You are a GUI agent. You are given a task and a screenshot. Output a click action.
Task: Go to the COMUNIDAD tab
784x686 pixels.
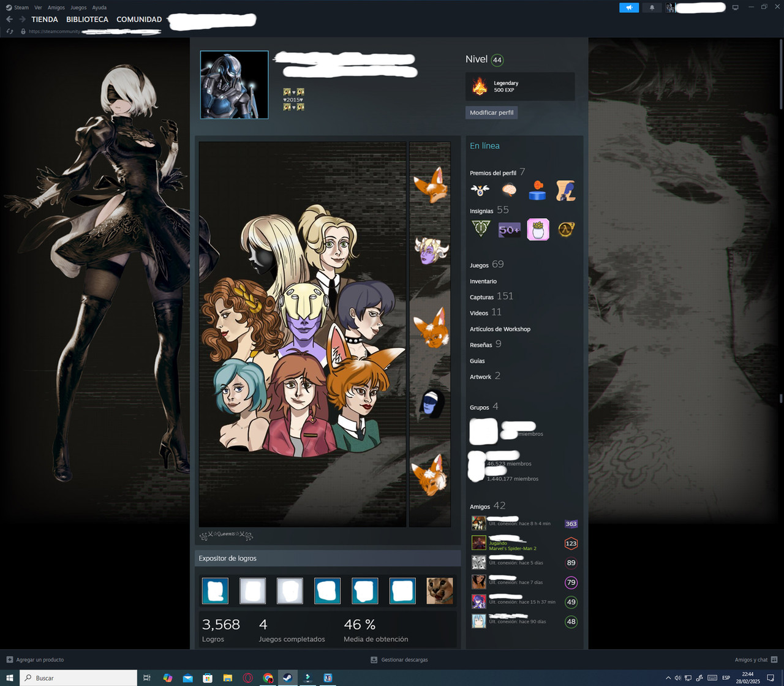[139, 20]
